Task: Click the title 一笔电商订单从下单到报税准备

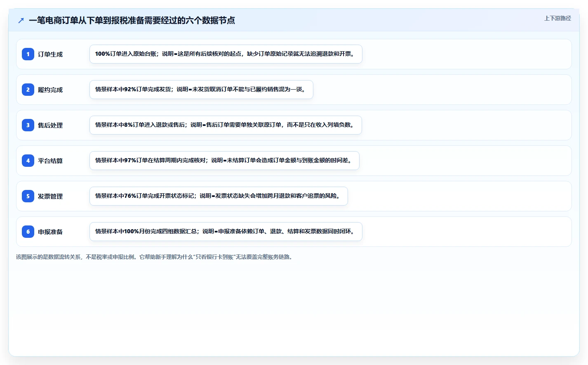Action: coord(132,20)
